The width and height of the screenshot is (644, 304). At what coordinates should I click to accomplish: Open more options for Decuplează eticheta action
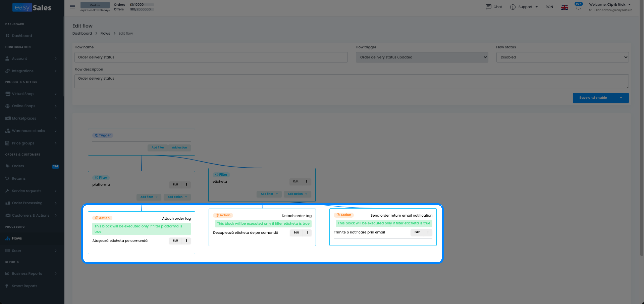307,232
